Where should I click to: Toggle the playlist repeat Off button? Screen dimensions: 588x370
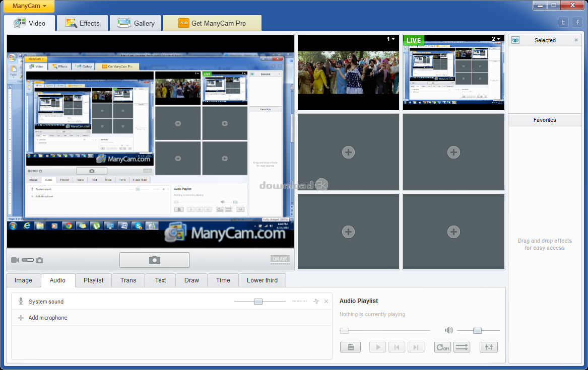pos(442,347)
